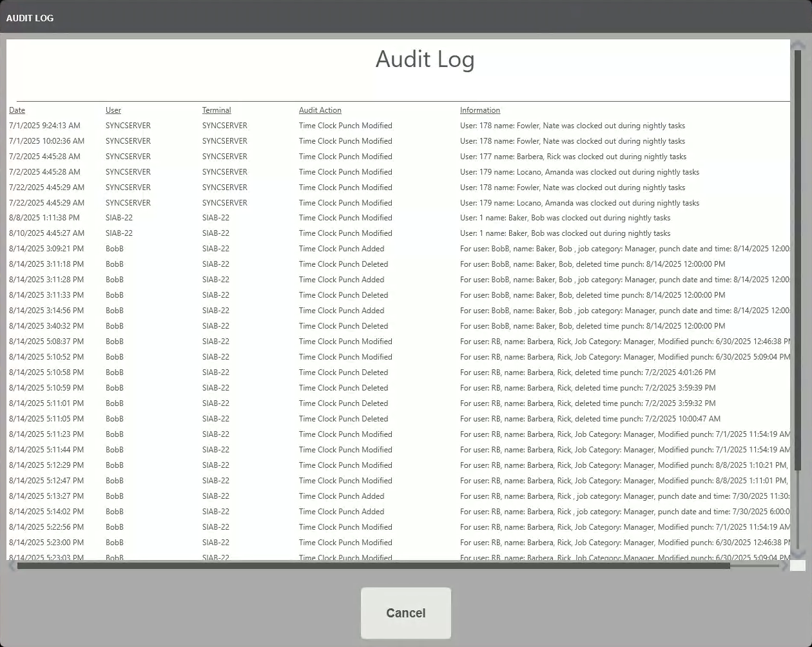Select the '8/14/2025 5:22:56 PM' date cell
Image resolution: width=812 pixels, height=647 pixels.
[46, 527]
